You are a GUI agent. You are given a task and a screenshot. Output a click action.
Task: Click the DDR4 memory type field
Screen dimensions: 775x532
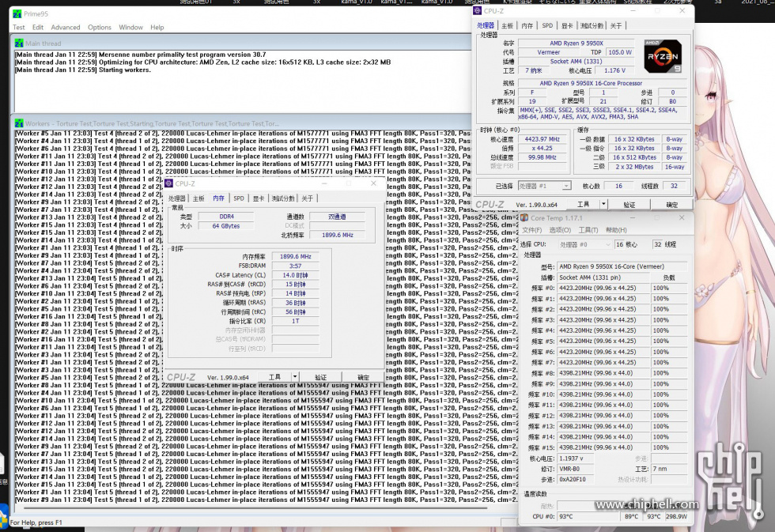coord(226,217)
